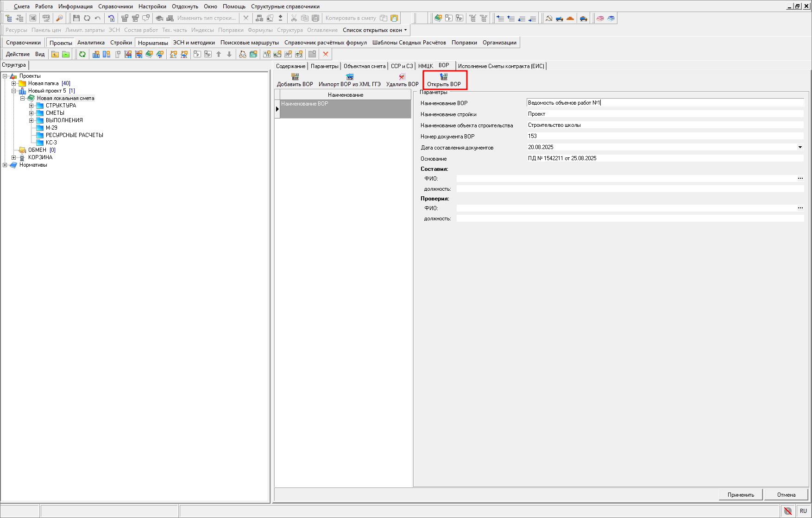Click the Добавить ВОР icon
This screenshot has width=812, height=518.
[x=295, y=77]
